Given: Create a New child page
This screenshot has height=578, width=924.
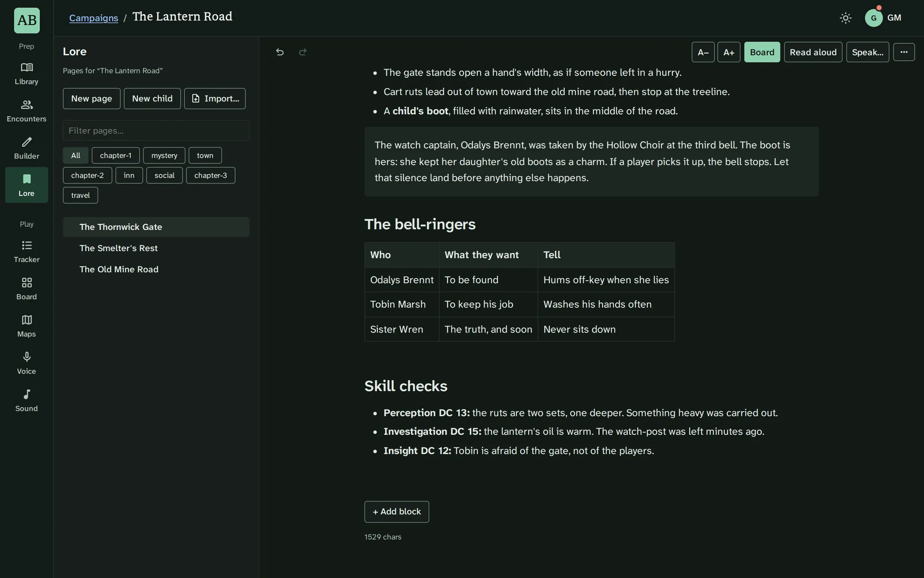Looking at the screenshot, I should (x=152, y=98).
